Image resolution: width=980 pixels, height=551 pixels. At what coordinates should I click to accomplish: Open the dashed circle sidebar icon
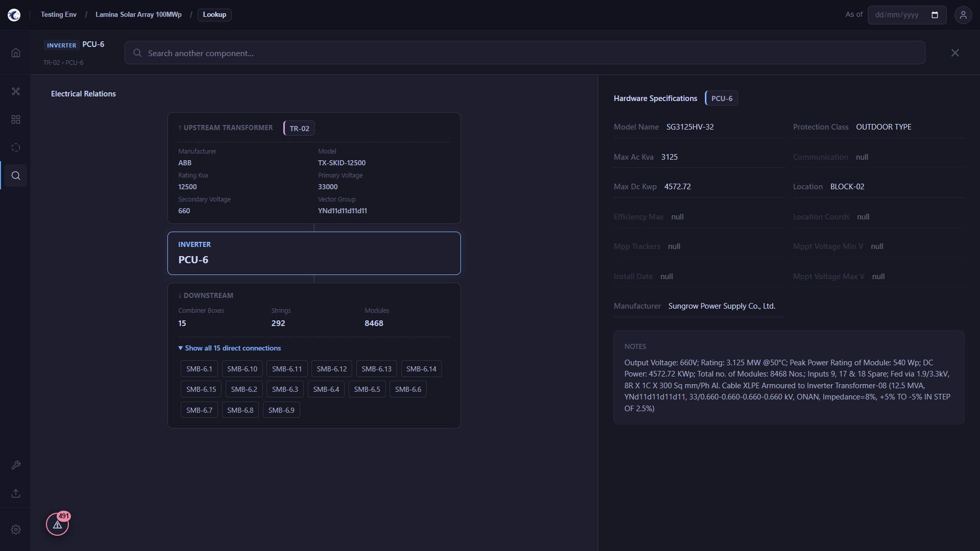click(x=16, y=147)
